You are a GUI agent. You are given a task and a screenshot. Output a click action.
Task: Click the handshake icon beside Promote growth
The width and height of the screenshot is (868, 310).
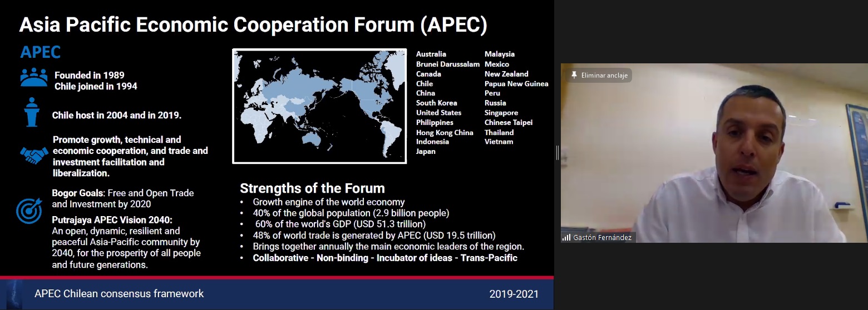(x=34, y=155)
